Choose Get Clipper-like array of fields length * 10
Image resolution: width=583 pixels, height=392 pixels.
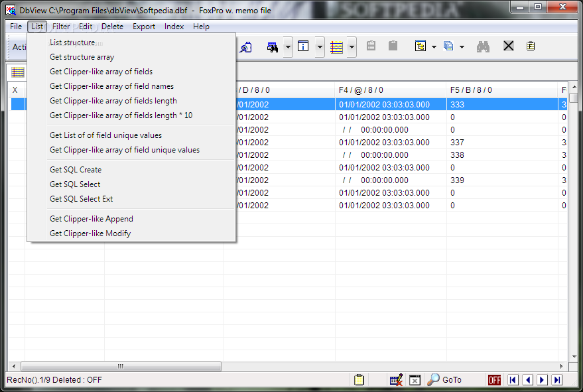click(131, 115)
